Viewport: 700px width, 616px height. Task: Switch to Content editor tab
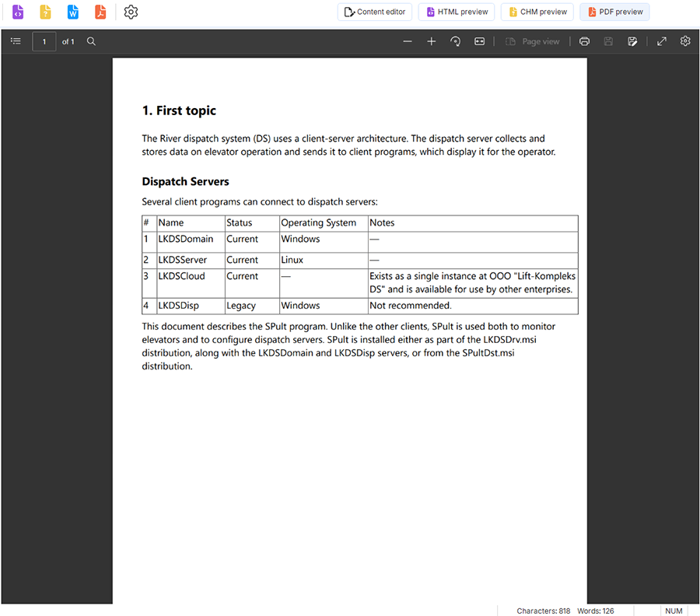[x=375, y=12]
